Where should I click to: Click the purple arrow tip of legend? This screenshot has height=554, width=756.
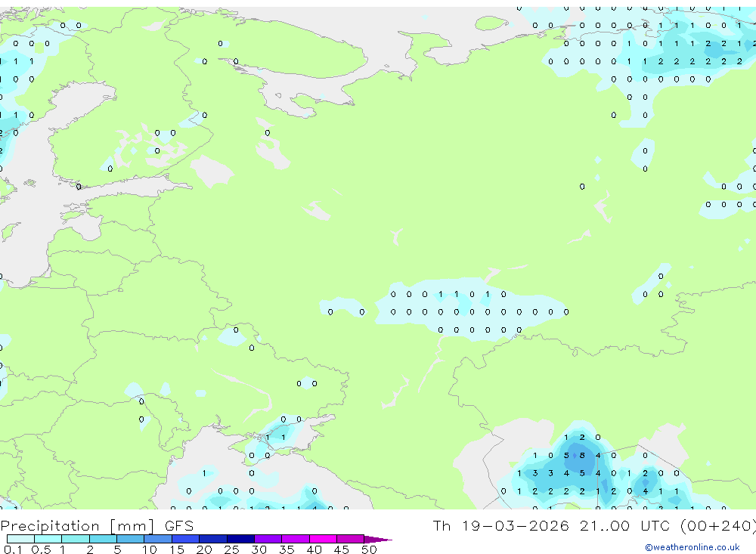[378, 540]
